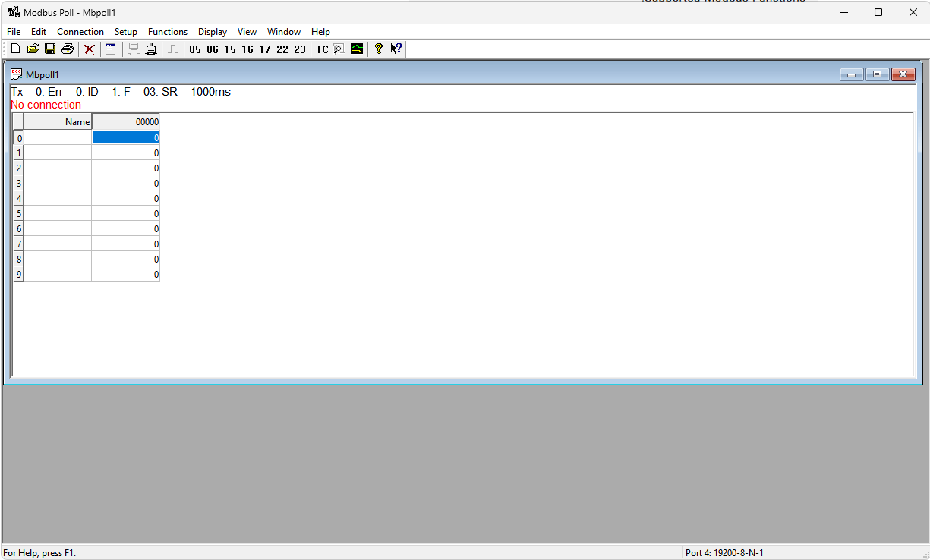Open a file with the folder icon
Image resolution: width=930 pixels, height=560 pixels.
33,49
